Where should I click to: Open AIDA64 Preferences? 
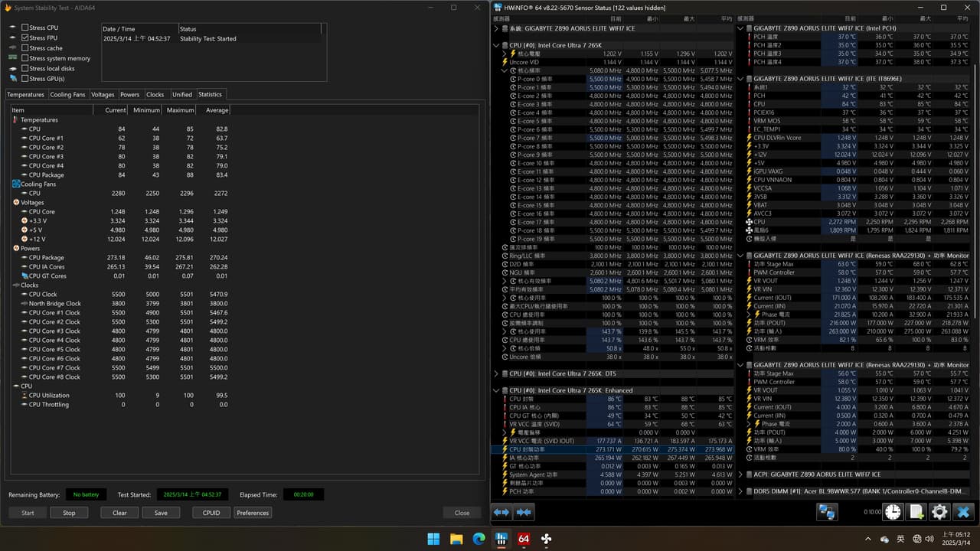click(253, 513)
